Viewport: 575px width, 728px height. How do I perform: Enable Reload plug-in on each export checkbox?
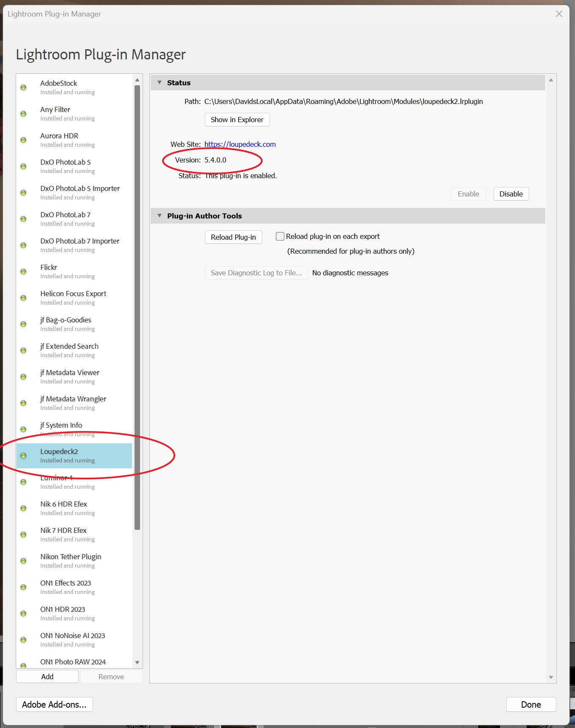click(x=280, y=236)
